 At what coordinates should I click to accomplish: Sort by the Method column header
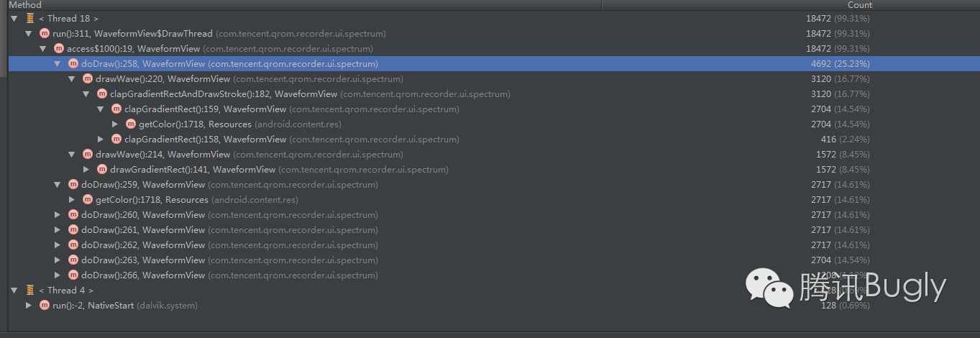25,5
